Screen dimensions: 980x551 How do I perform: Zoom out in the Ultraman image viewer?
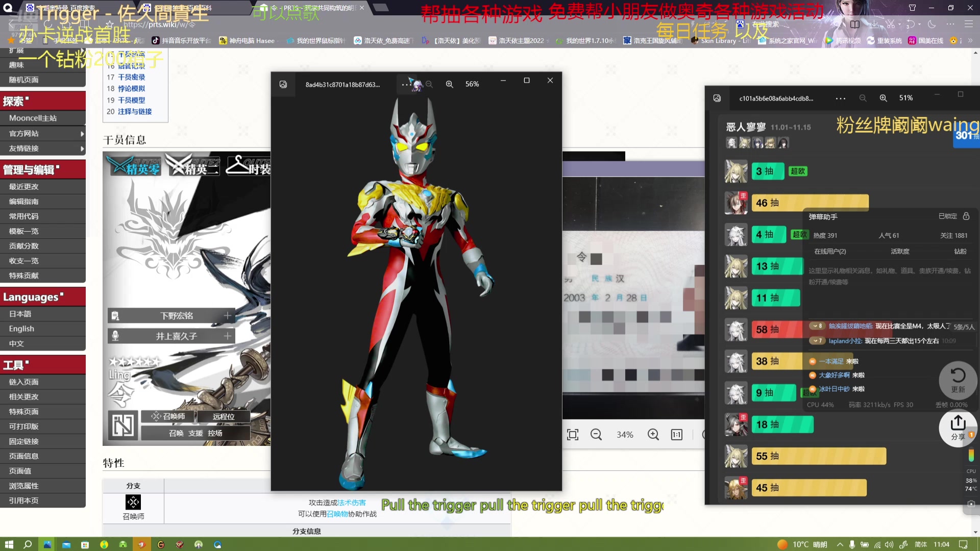click(x=429, y=84)
